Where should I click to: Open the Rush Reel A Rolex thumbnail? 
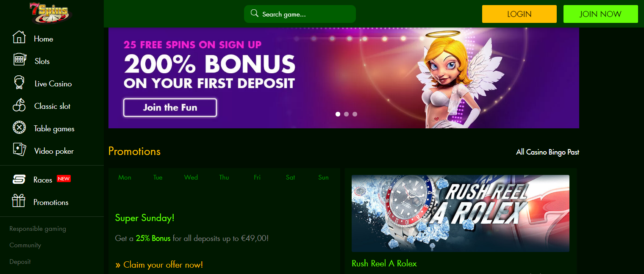(461, 213)
